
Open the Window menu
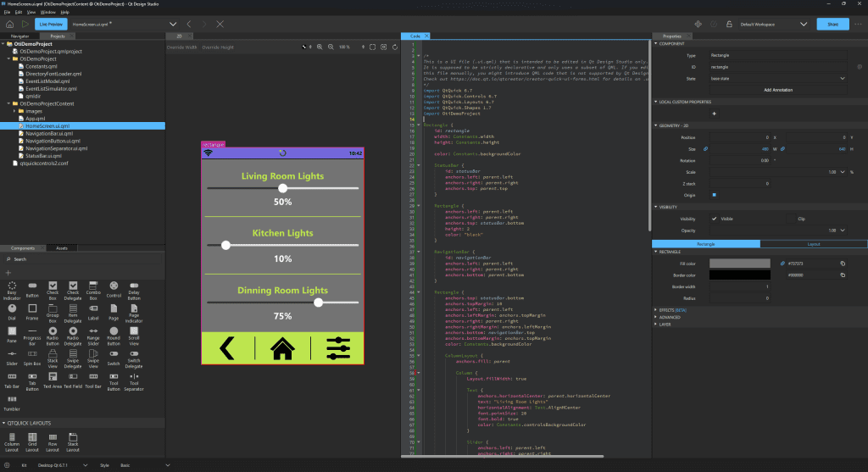[x=48, y=12]
